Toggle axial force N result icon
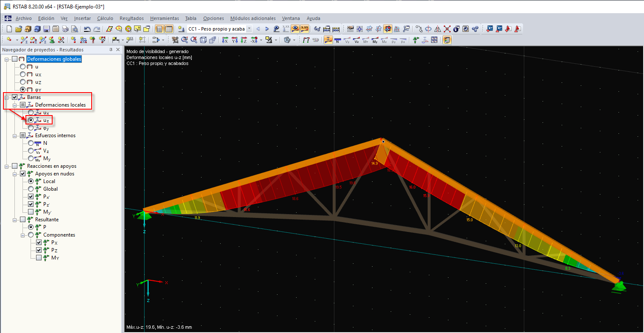The image size is (644, 333). [337, 40]
